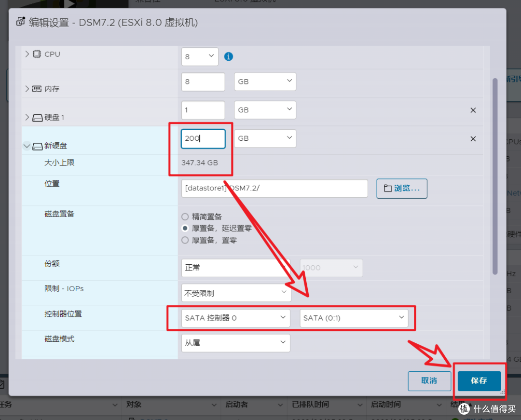This screenshot has width=521, height=420.
Task: Select the 厚置备，延迟置零 radio button
Action: 184,228
